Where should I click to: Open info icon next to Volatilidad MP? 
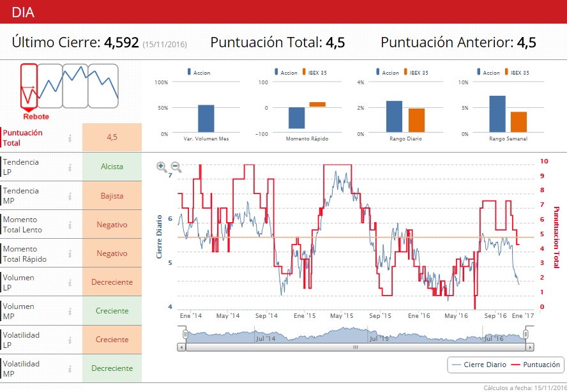point(70,368)
